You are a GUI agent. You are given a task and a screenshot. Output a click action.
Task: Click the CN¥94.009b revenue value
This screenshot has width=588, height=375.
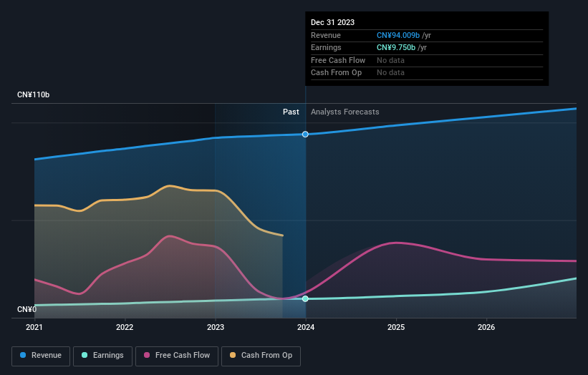tap(398, 35)
